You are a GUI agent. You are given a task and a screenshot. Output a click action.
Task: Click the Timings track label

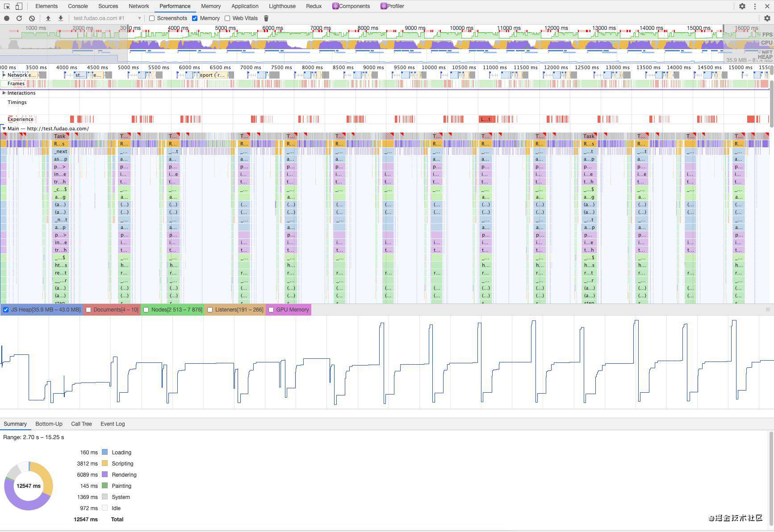point(17,102)
